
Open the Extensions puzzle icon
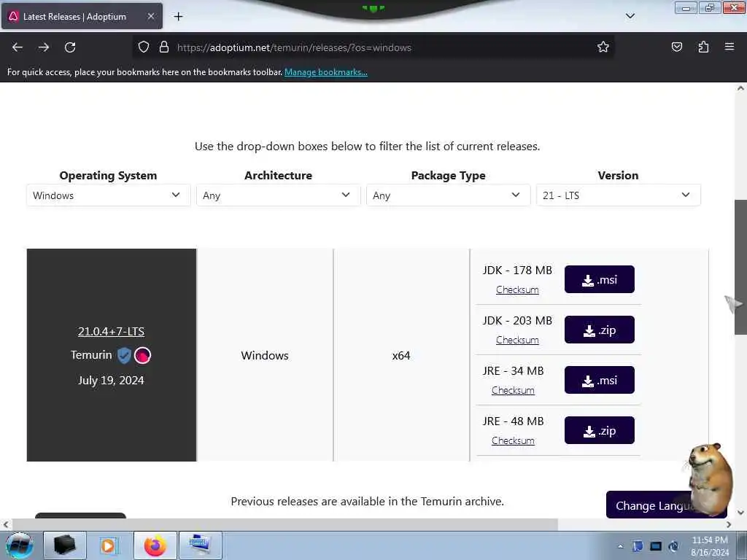point(703,47)
